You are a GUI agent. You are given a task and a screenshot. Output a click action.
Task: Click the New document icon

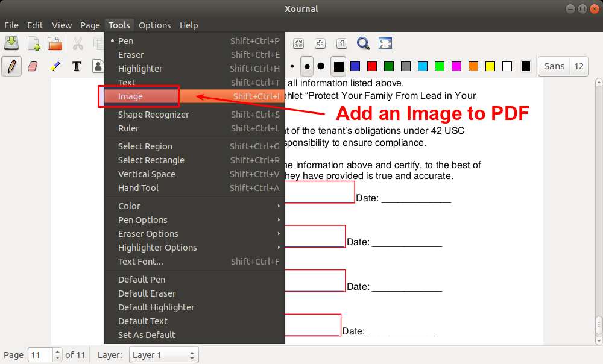click(34, 43)
